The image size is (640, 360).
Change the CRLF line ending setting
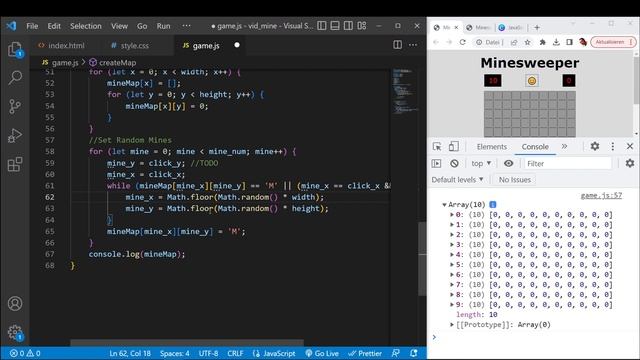[x=235, y=353]
